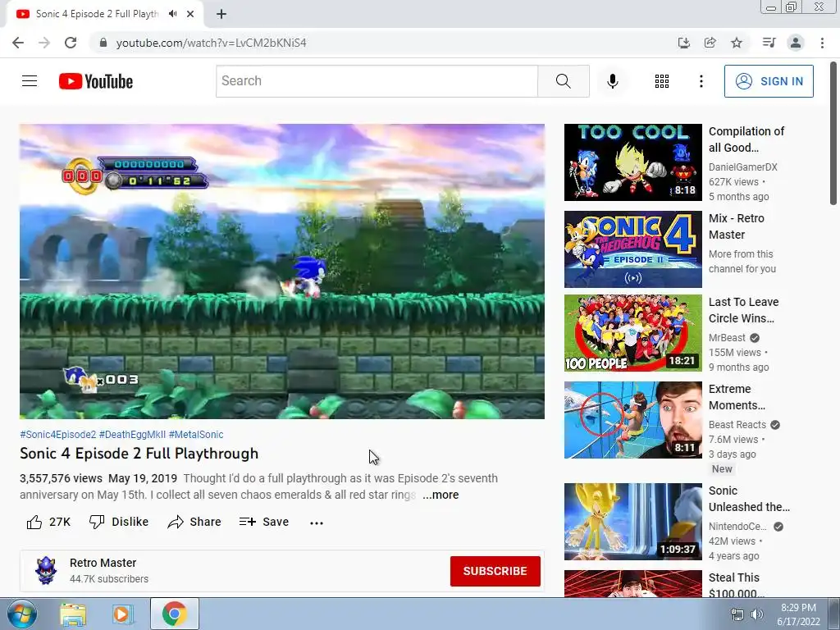
Task: Open Chrome three-dot menu
Action: click(822, 43)
